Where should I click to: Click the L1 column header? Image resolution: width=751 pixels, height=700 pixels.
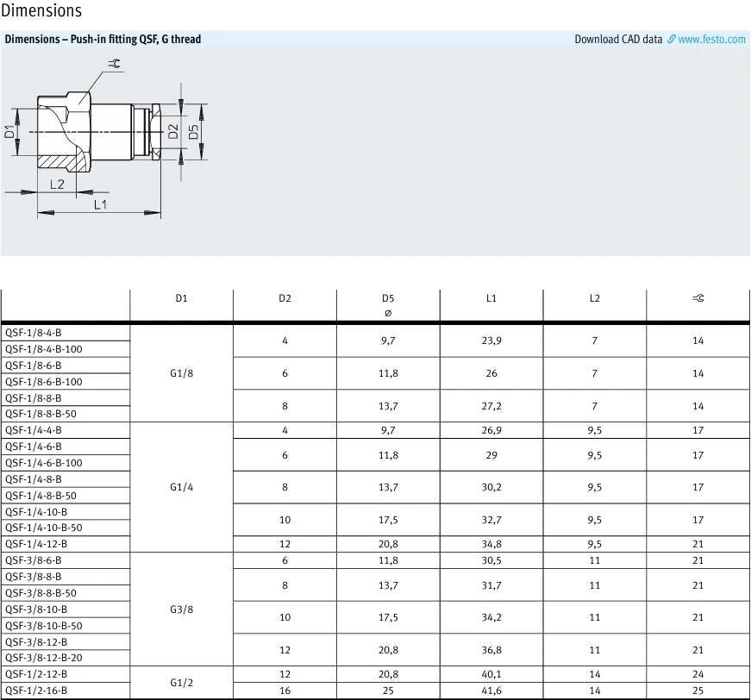pos(491,298)
